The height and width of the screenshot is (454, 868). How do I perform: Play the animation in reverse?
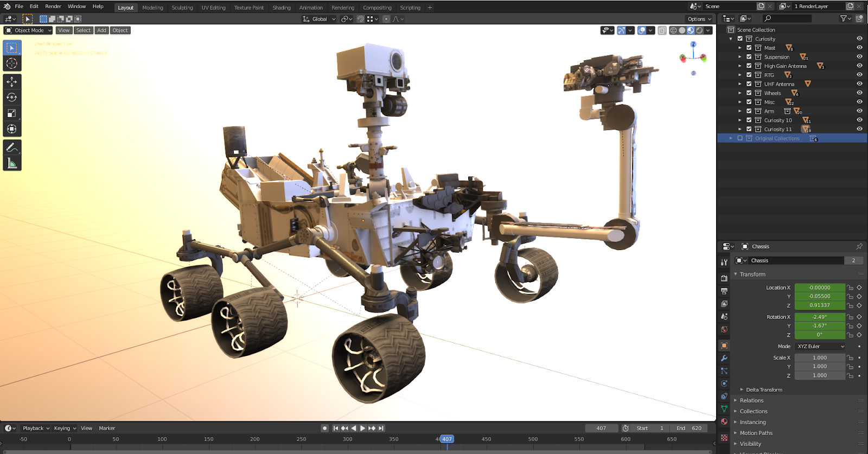pos(354,429)
